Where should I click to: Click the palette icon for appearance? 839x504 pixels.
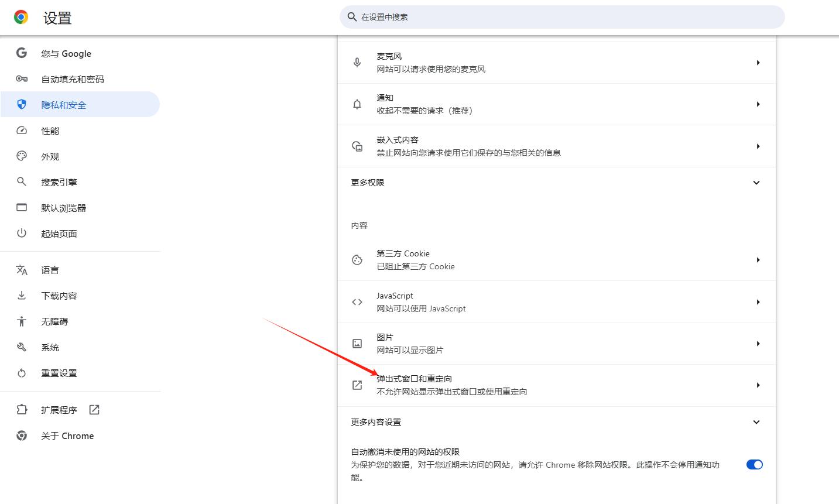click(x=22, y=156)
